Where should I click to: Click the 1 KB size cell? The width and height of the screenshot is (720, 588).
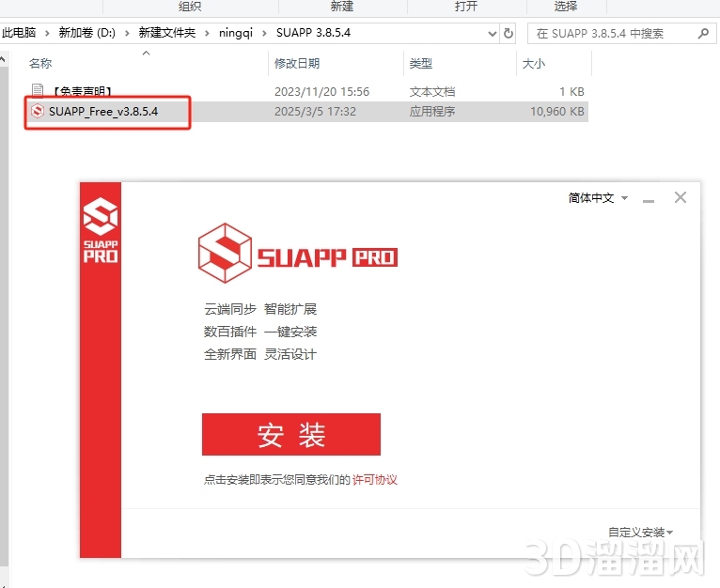click(571, 92)
